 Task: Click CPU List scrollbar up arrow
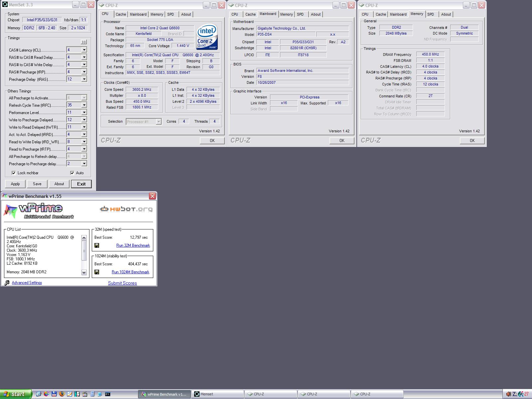tap(84, 238)
